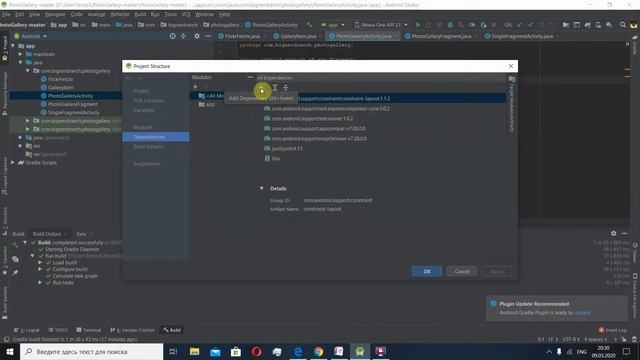The height and width of the screenshot is (360, 640).
Task: Open the Terminal tool window tab
Action: coord(88,330)
